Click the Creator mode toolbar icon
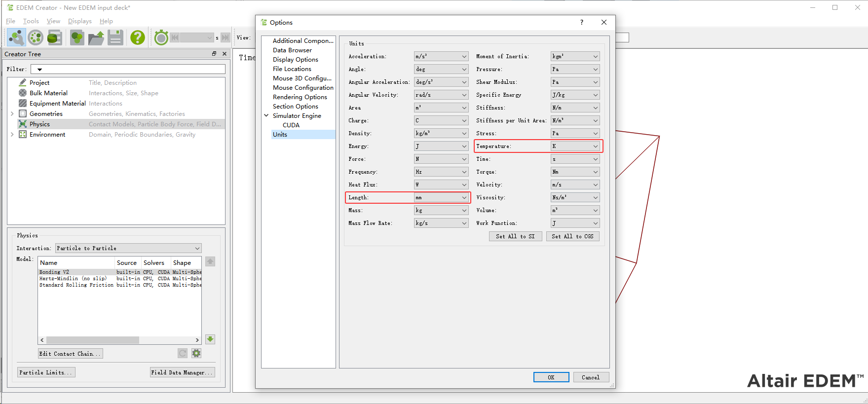Image resolution: width=868 pixels, height=404 pixels. (x=16, y=37)
